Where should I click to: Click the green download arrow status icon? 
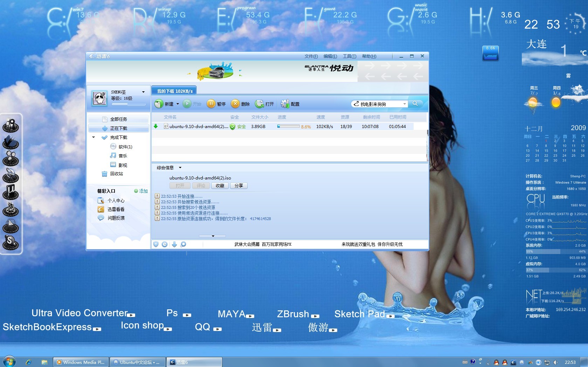tap(156, 126)
